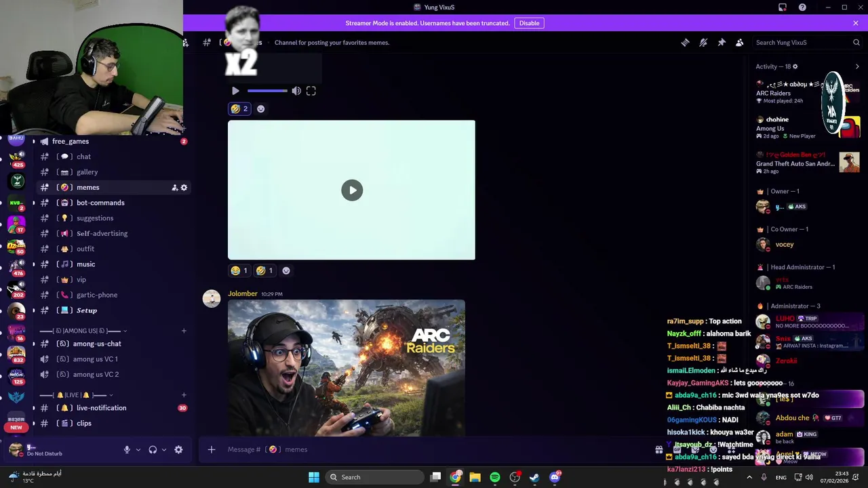The width and height of the screenshot is (868, 488).
Task: Open the ARC Raiders image from Jolomber
Action: coord(347,368)
